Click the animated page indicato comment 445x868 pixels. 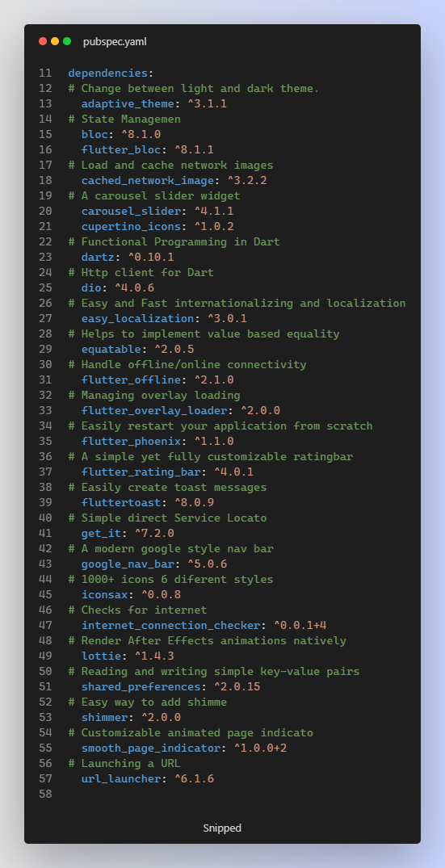pos(191,733)
